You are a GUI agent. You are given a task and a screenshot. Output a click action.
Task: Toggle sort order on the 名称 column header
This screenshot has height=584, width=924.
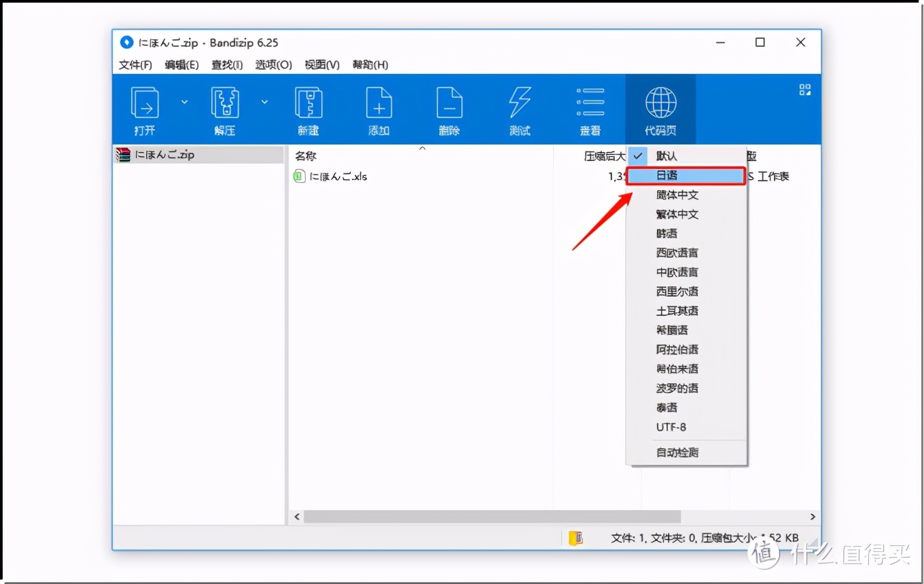pos(305,156)
